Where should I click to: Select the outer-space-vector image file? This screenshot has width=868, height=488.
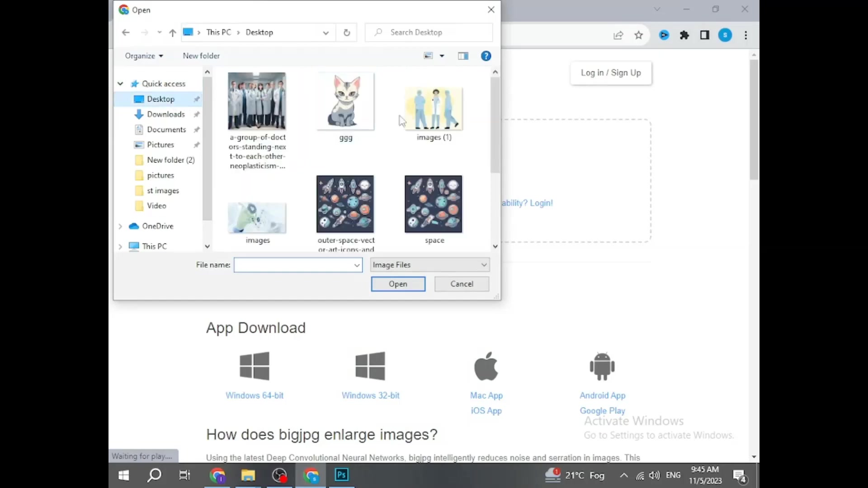point(345,204)
